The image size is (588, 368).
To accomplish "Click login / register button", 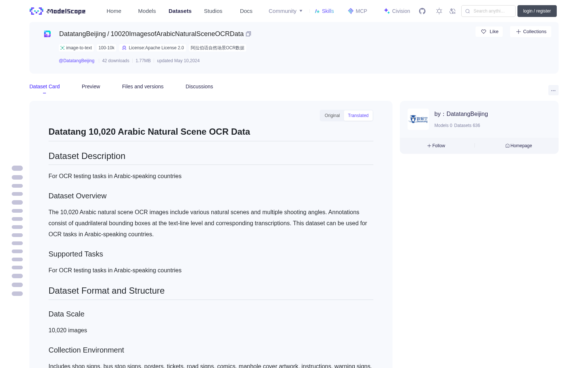I will (x=537, y=11).
